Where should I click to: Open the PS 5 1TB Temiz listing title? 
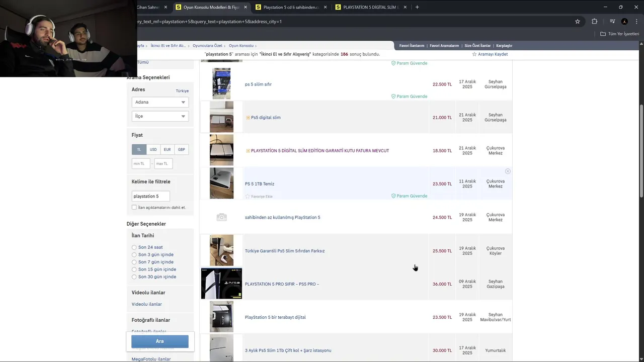(x=260, y=184)
